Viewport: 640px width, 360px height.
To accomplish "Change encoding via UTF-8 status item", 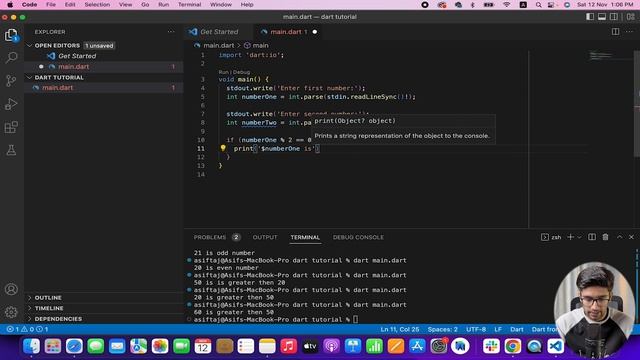I will pyautogui.click(x=476, y=329).
